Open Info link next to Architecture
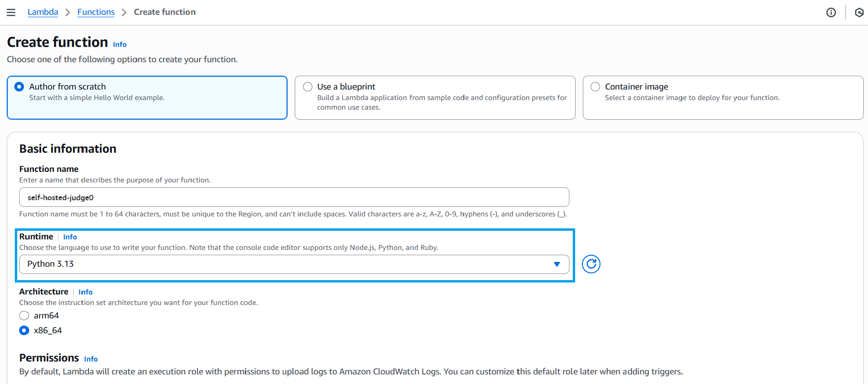Viewport: 868px width, 384px height. (85, 292)
